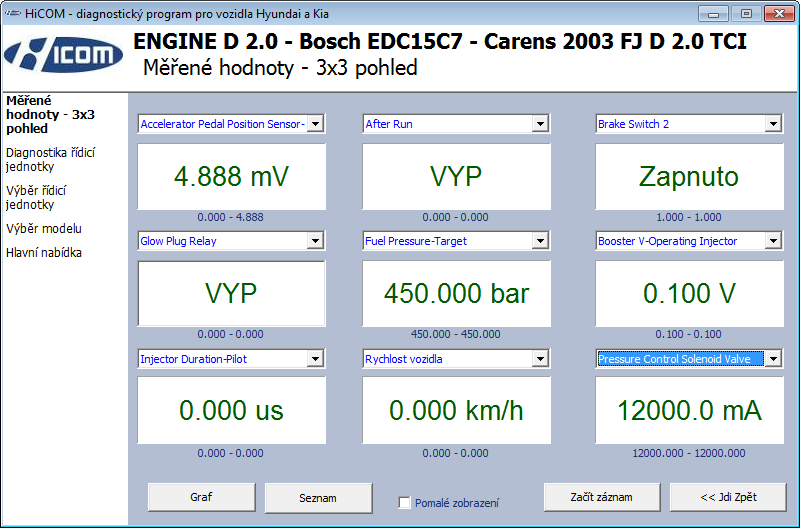Open the Accelerator Pedal Position Sensor dropdown
The image size is (800, 528).
315,124
